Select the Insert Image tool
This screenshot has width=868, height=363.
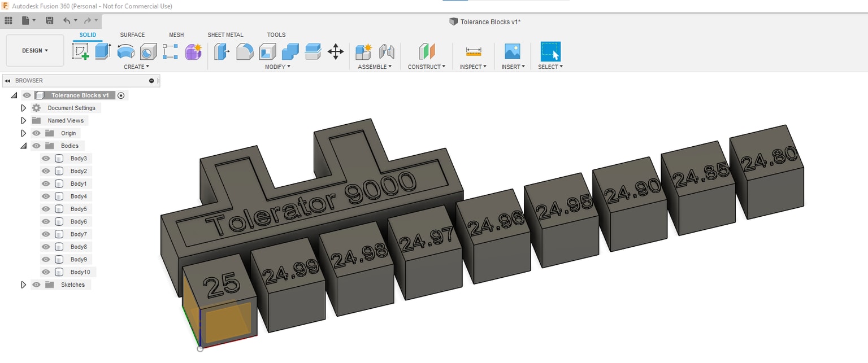[x=513, y=52]
